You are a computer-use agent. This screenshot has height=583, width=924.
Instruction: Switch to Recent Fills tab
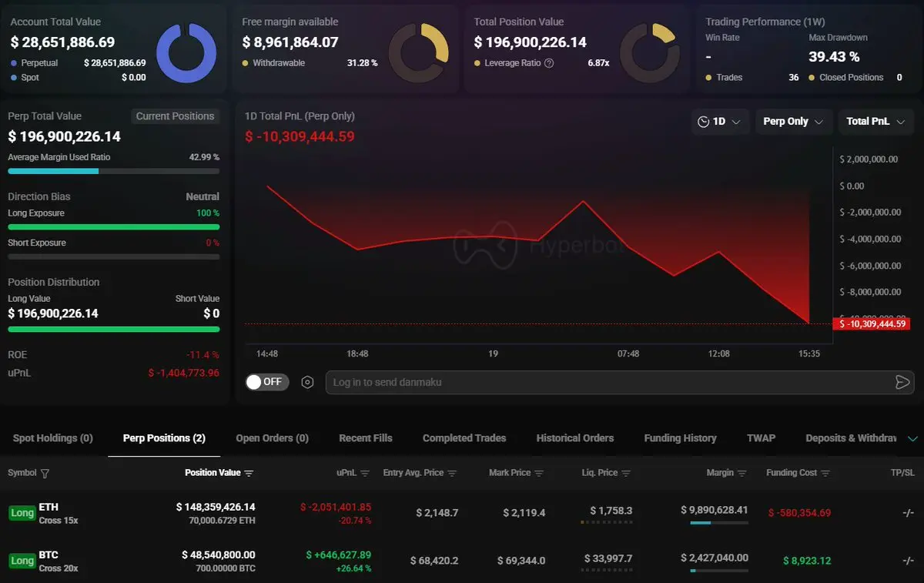coord(366,438)
